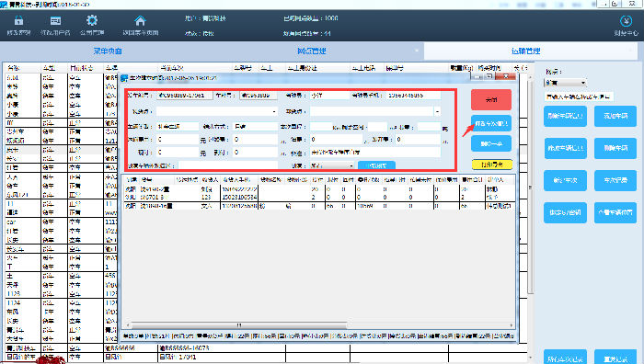Select the vehicle list row named car
This screenshot has height=364, width=644.
62,222
